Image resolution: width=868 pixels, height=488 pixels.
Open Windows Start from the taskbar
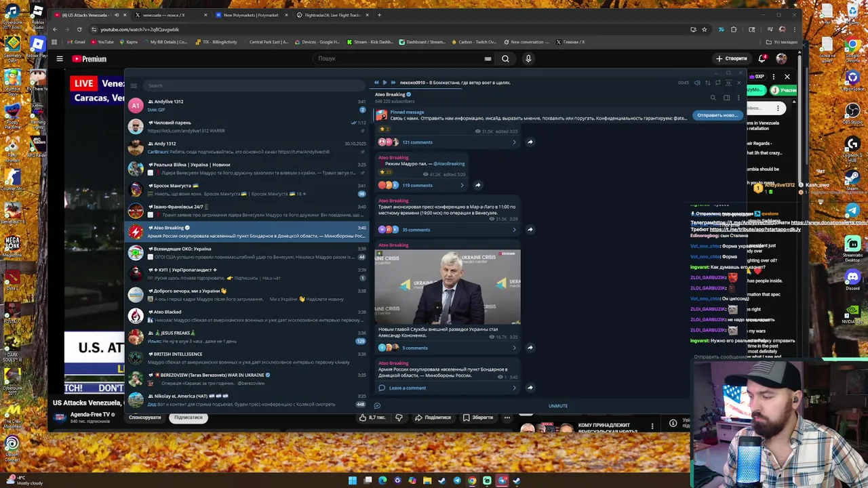[353, 481]
